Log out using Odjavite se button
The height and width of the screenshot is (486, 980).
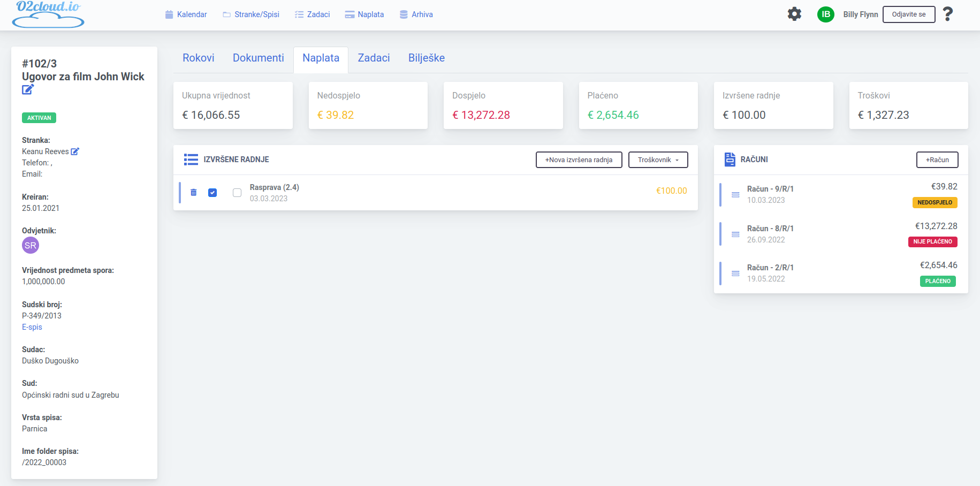point(908,14)
